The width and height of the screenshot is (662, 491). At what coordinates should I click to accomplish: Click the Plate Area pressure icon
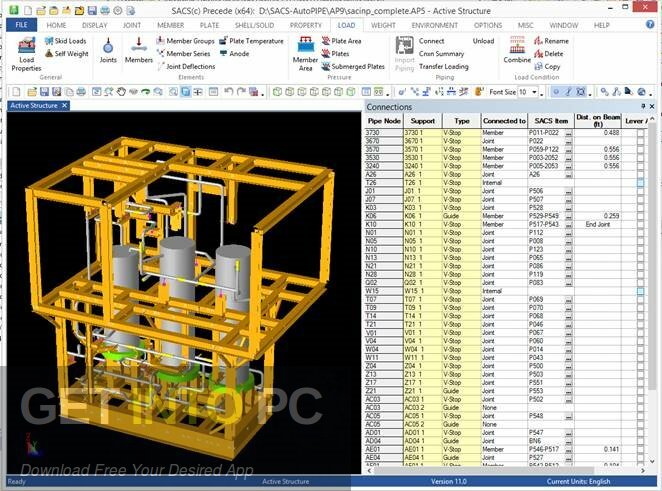tap(326, 41)
